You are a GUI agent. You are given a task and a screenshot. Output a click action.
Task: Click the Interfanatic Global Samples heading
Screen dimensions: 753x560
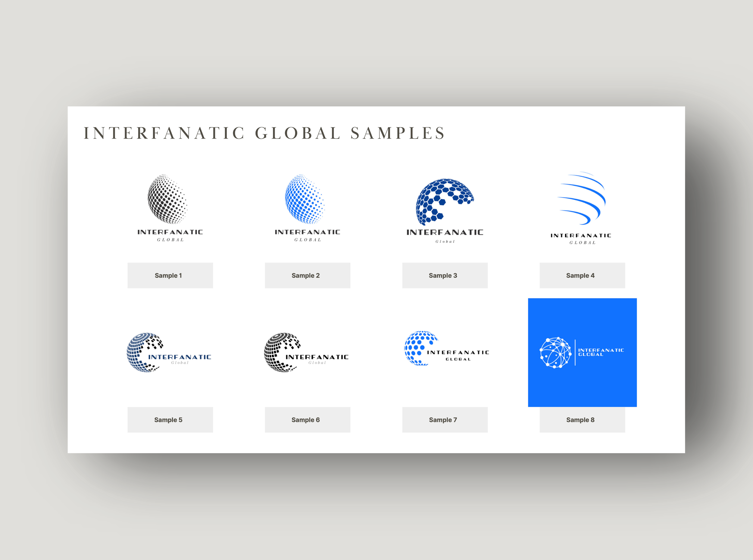click(x=264, y=133)
